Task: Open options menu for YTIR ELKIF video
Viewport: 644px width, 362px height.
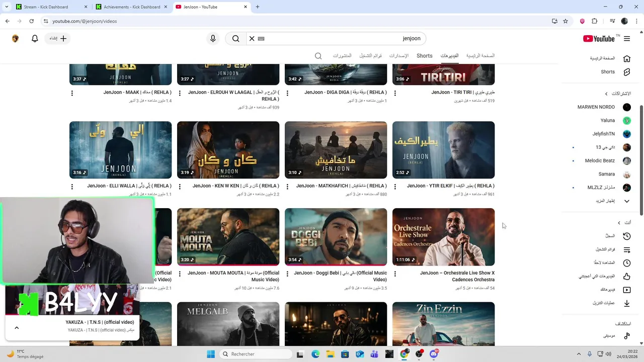Action: point(395,187)
